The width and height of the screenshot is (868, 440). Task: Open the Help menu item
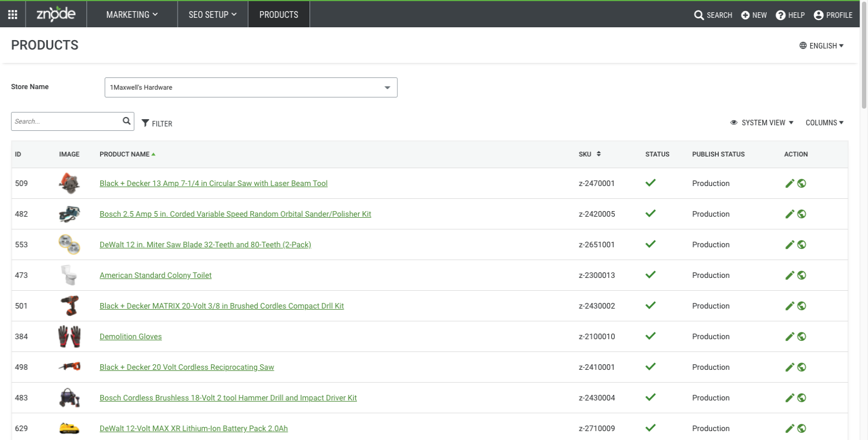790,15
